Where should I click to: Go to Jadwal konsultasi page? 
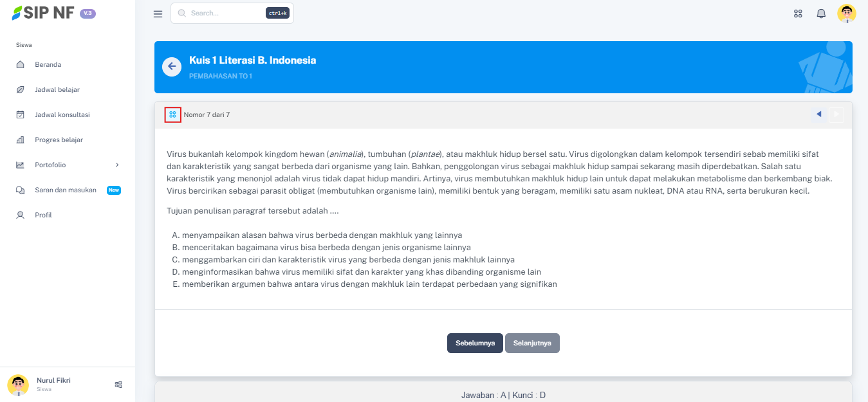(62, 114)
